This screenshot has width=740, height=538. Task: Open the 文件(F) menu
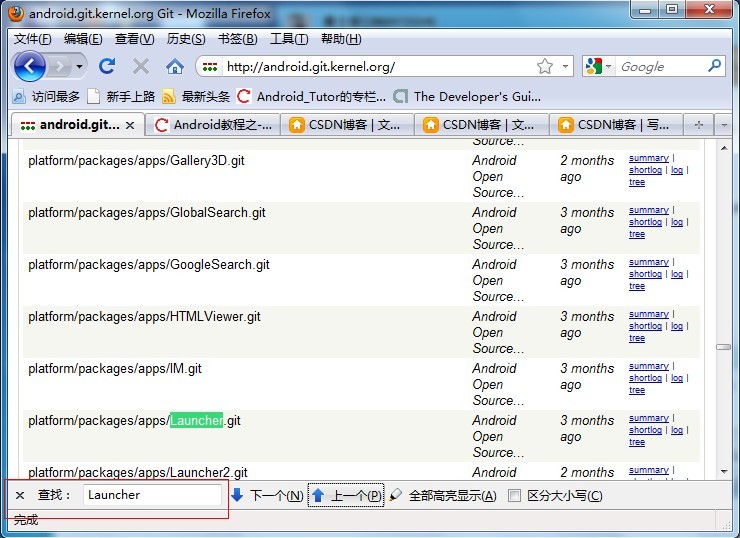click(x=33, y=39)
